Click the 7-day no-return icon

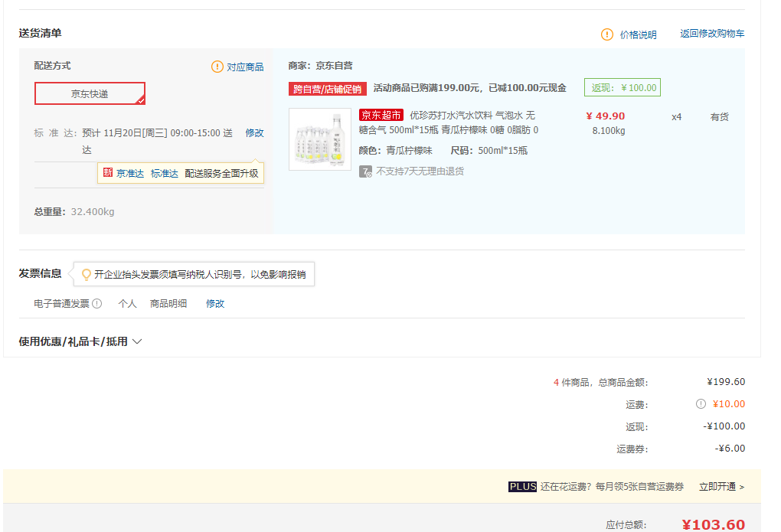point(365,172)
